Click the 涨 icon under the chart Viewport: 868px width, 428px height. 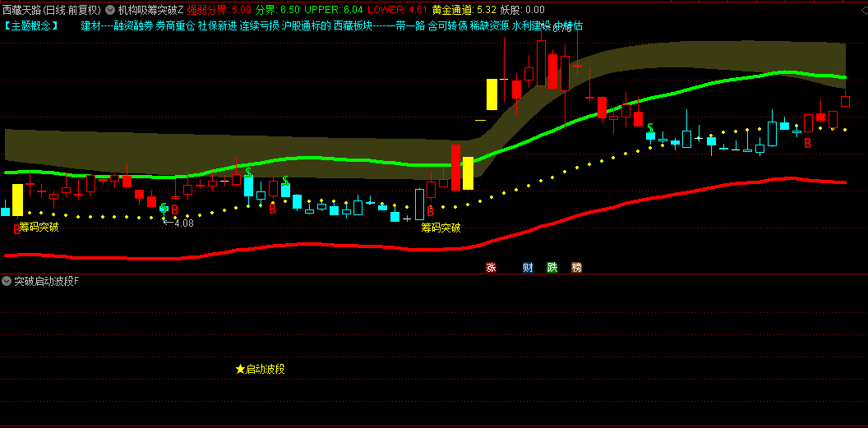click(491, 268)
